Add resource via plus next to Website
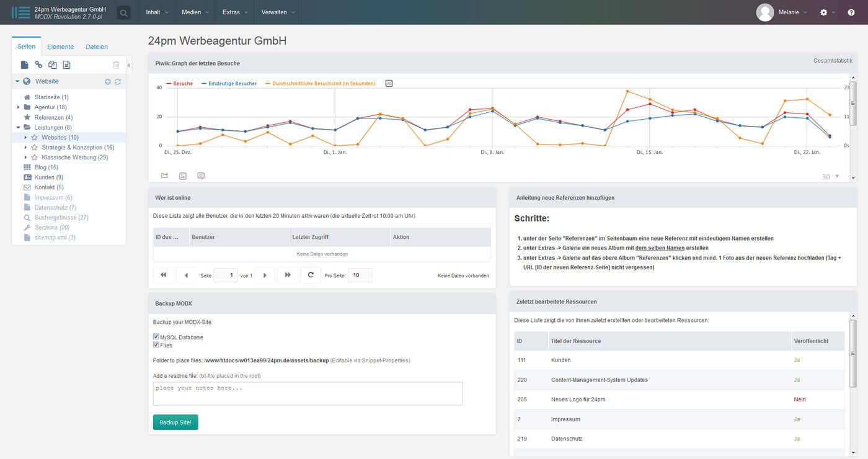The height and width of the screenshot is (459, 868). coord(108,81)
